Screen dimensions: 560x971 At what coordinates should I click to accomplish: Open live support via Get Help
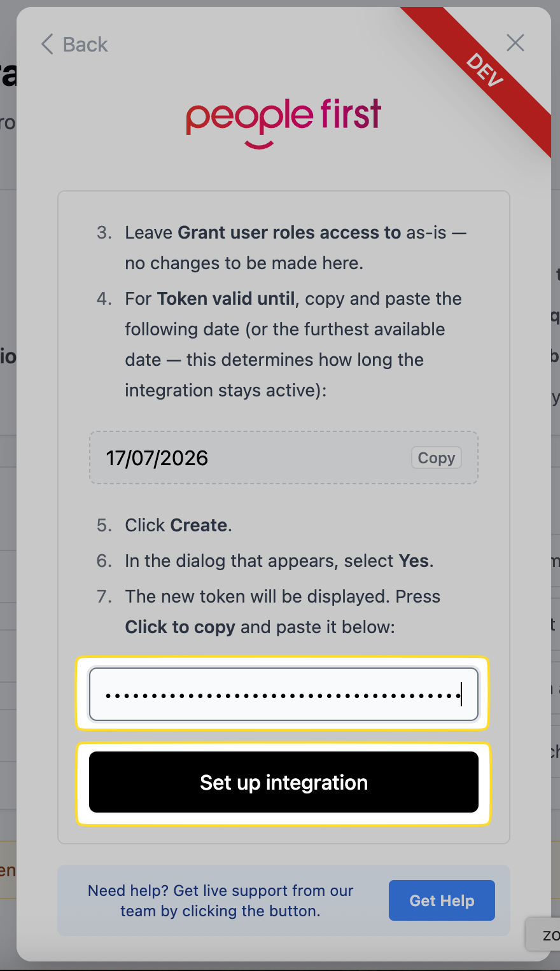pyautogui.click(x=442, y=900)
